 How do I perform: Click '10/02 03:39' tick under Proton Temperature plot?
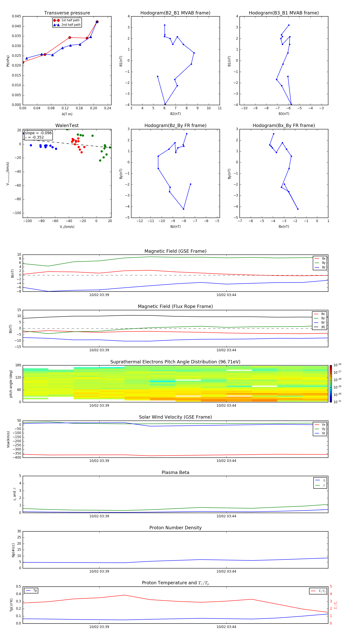click(99, 627)
